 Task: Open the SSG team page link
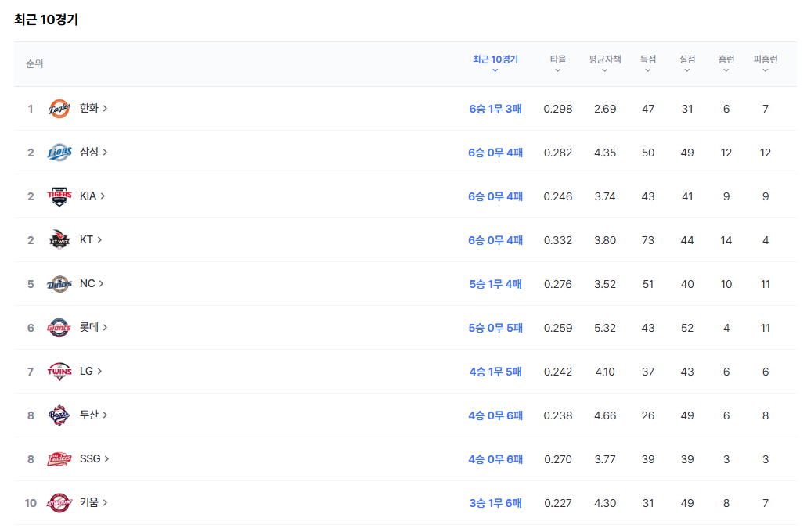[x=94, y=458]
